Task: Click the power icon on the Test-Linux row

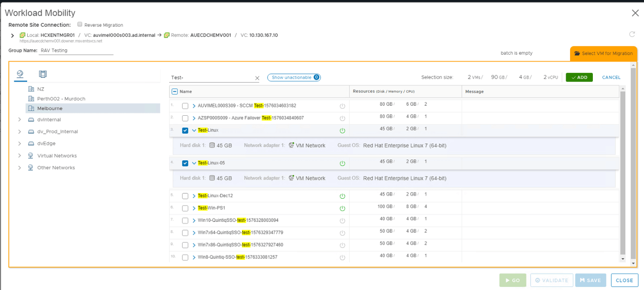Action: pyautogui.click(x=342, y=131)
